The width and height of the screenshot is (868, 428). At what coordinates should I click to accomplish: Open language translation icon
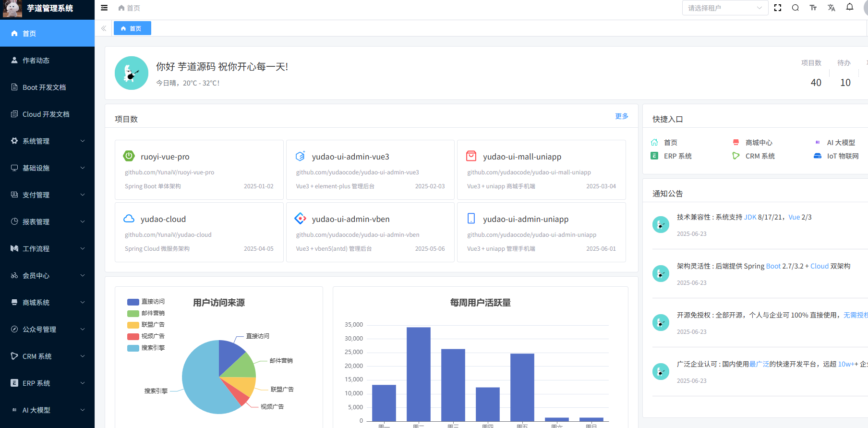click(x=832, y=8)
